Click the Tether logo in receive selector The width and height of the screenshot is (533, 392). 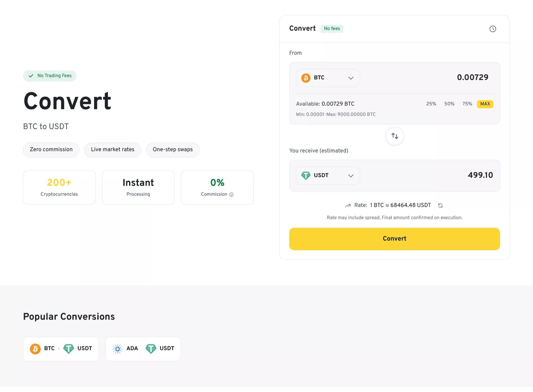[x=306, y=175]
